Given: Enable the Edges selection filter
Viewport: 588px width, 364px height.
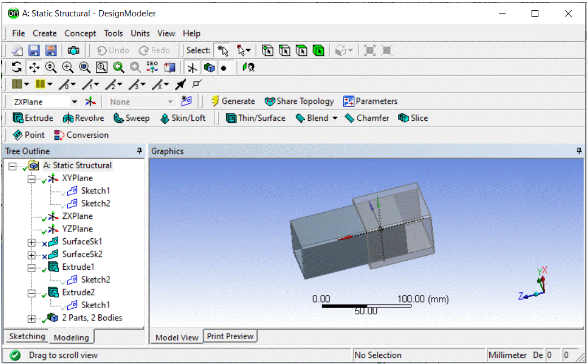Looking at the screenshot, I should (284, 50).
